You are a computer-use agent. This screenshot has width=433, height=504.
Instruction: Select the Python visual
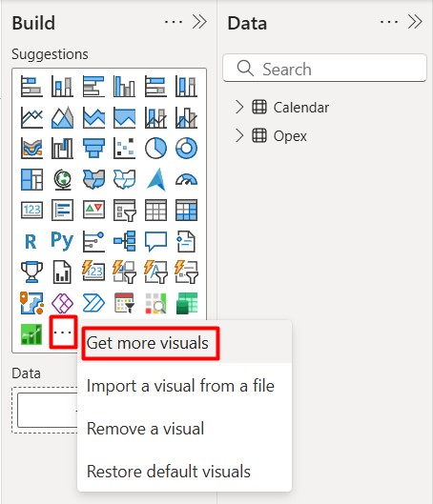click(x=62, y=241)
